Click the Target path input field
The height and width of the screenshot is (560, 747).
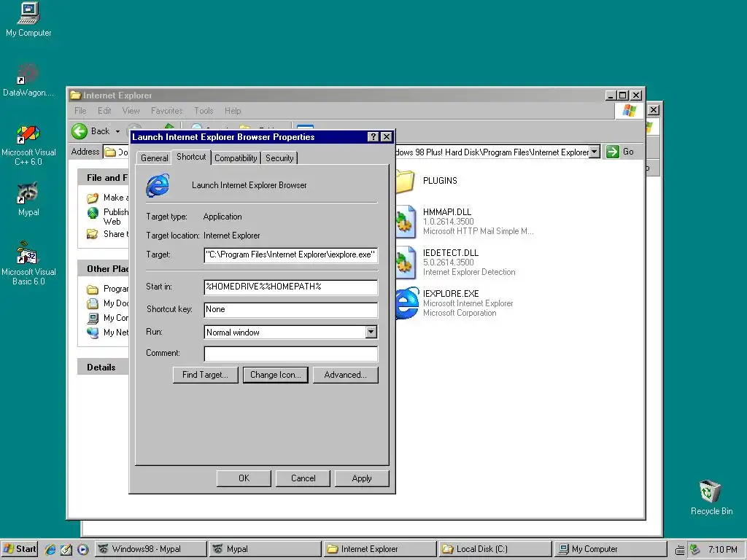(290, 254)
